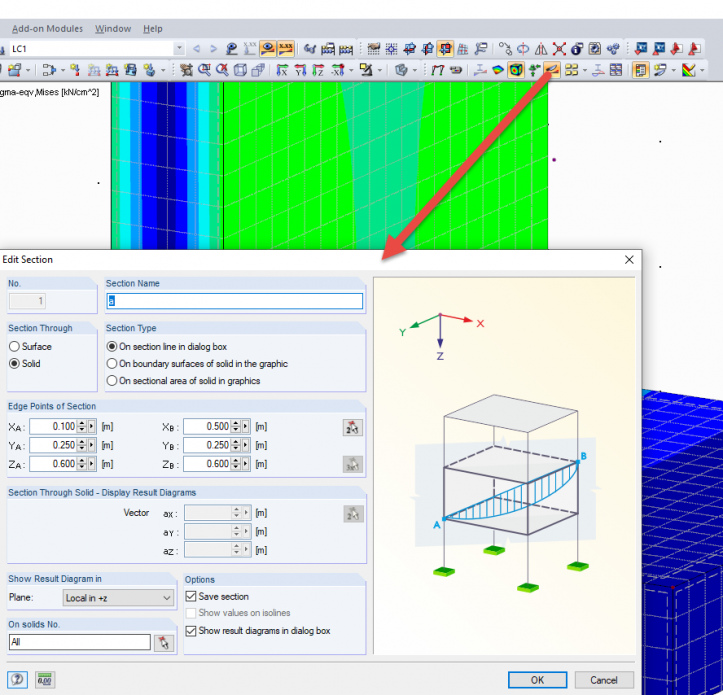Image resolution: width=723 pixels, height=695 pixels.
Task: Click the color scale rainbow icon
Action: 688,70
